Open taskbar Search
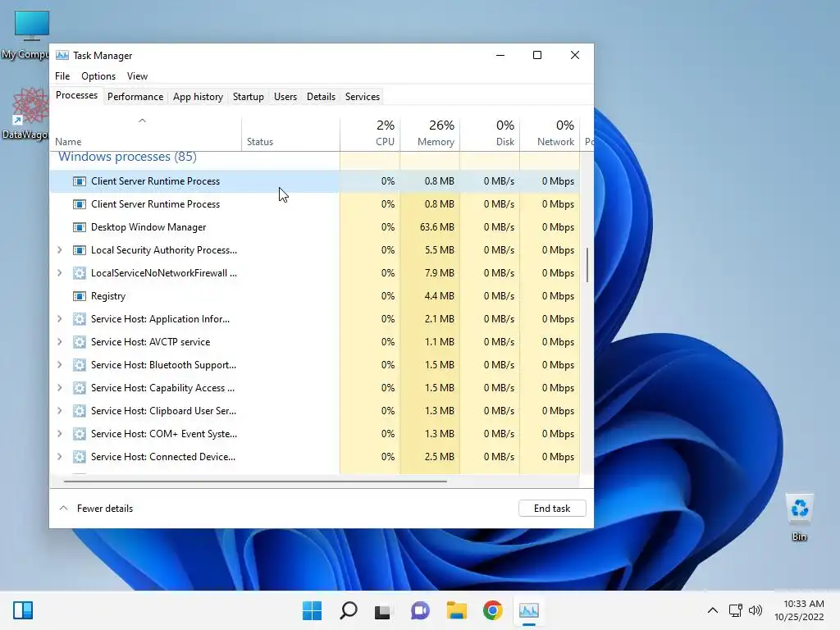Viewport: 840px width, 630px height. [348, 610]
